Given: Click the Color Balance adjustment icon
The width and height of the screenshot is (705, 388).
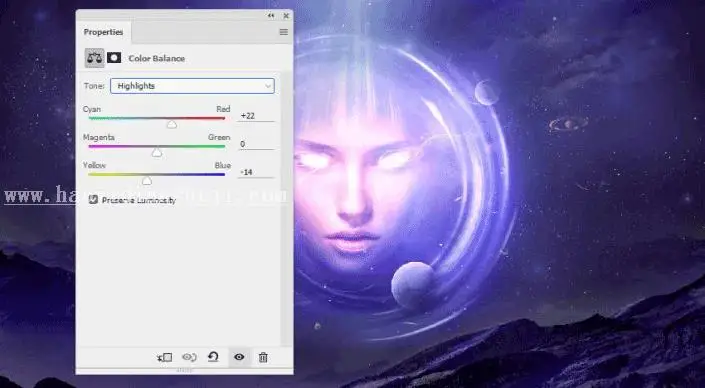Looking at the screenshot, I should [x=94, y=58].
